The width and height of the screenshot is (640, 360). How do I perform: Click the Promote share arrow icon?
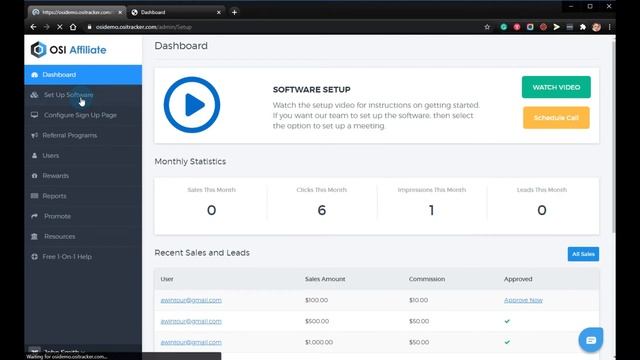coord(34,216)
